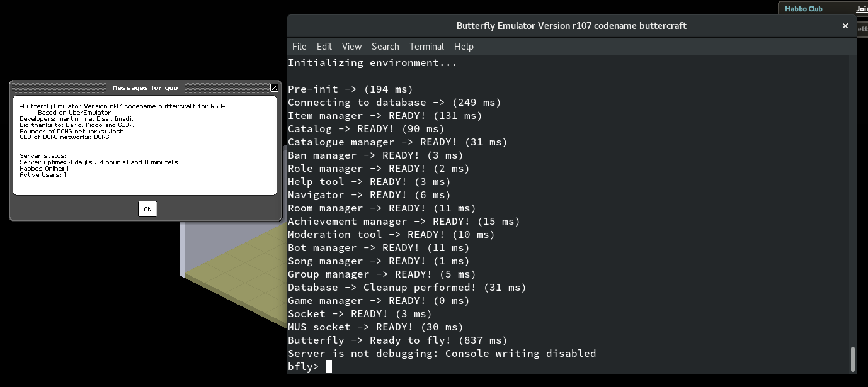
Task: Click the 'Developers: martinmine, Dissi, Imadj.' line
Action: [76, 119]
